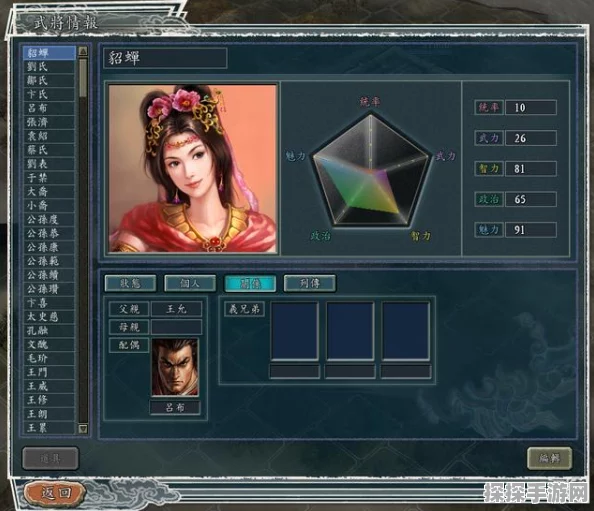Select 公孫續 in the officer list
The image size is (594, 511).
(49, 275)
